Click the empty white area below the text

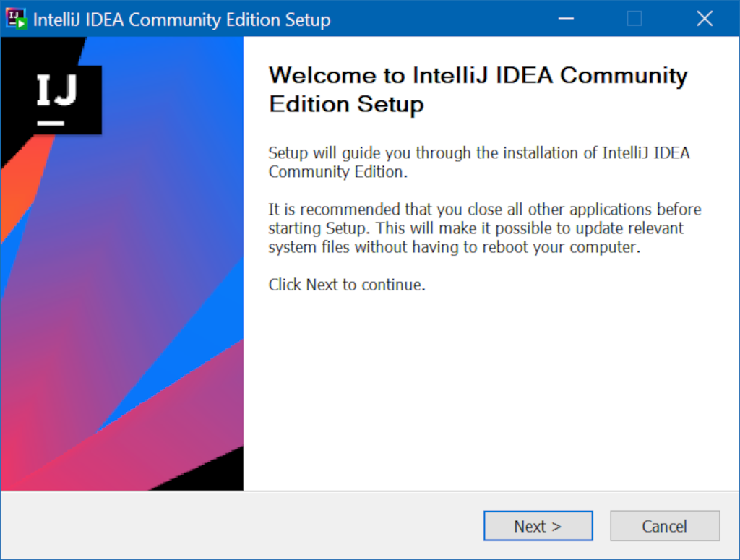(491, 392)
